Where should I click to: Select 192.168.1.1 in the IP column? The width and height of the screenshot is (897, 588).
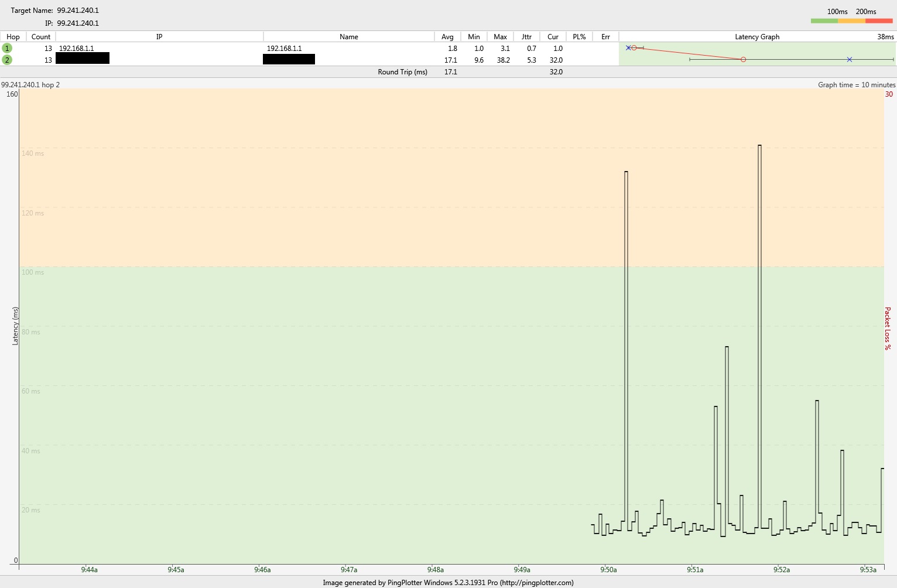point(76,49)
